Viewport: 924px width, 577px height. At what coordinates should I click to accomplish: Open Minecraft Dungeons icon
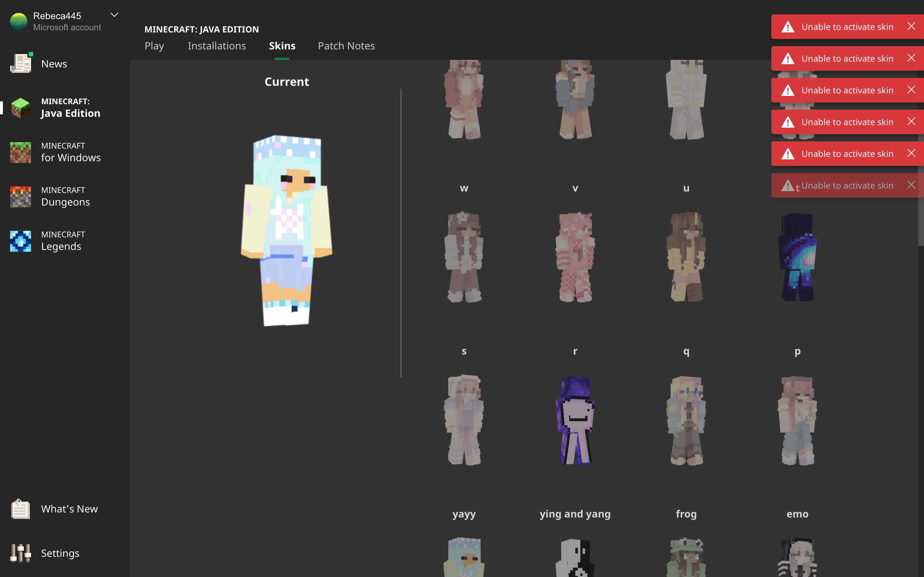click(21, 196)
